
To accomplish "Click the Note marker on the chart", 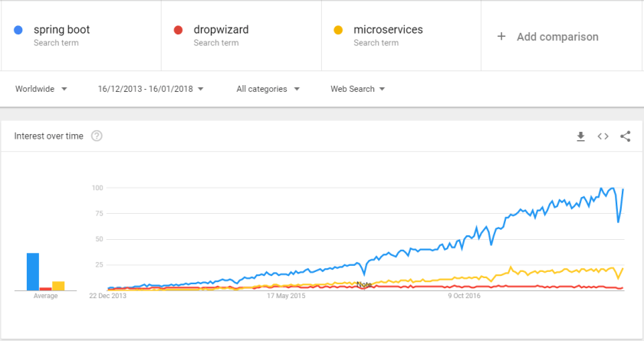I will click(365, 284).
